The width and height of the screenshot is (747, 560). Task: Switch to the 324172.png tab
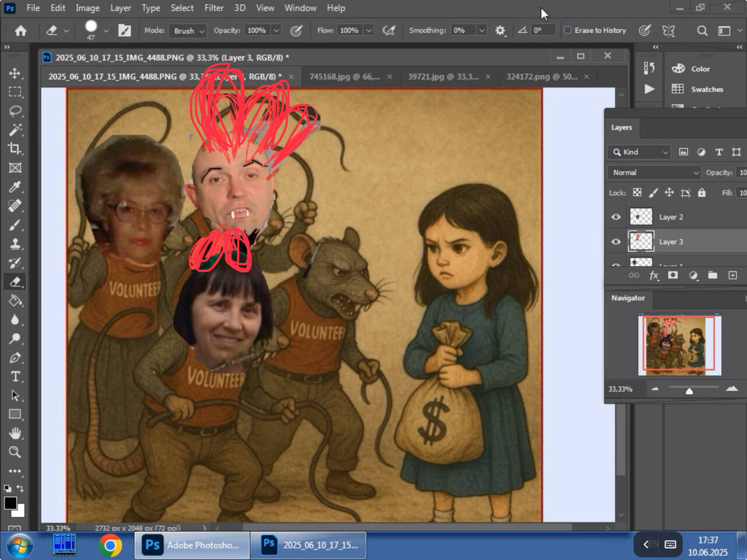542,76
